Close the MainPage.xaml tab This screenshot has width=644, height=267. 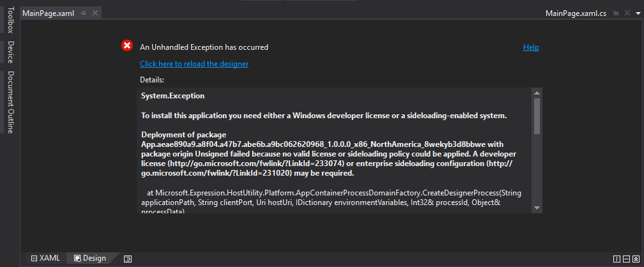point(95,13)
